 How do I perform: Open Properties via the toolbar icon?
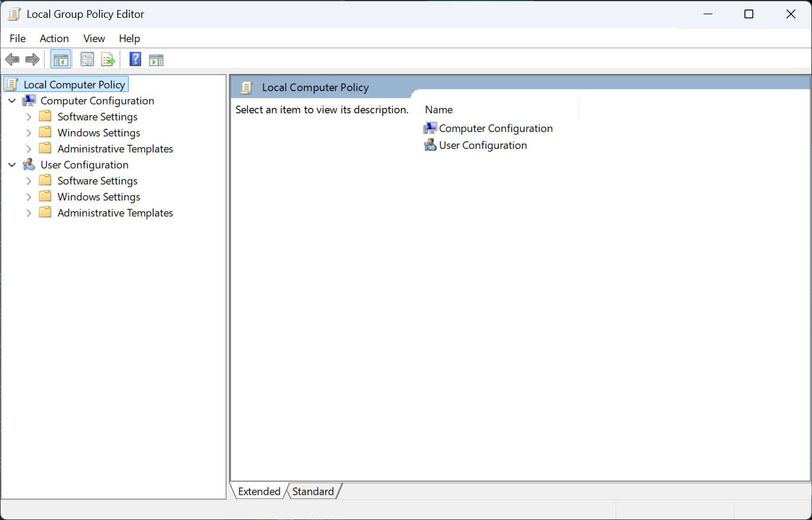point(87,59)
